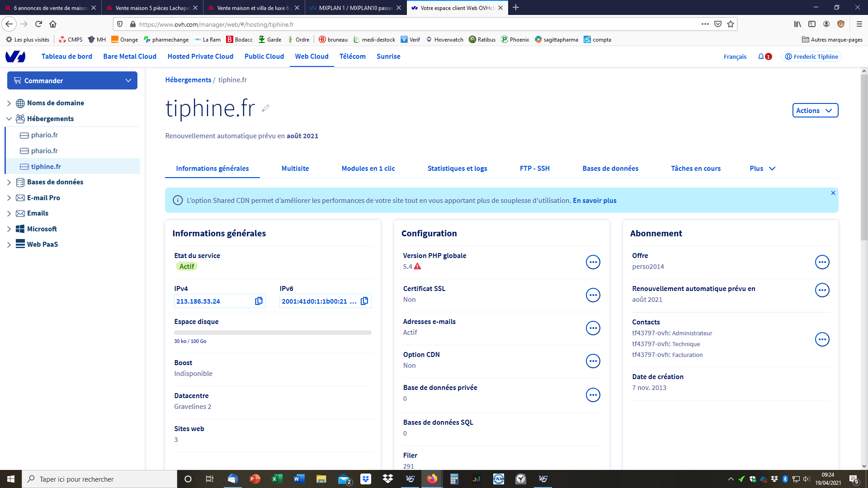
Task: Click the En savoir plus link
Action: pos(594,201)
